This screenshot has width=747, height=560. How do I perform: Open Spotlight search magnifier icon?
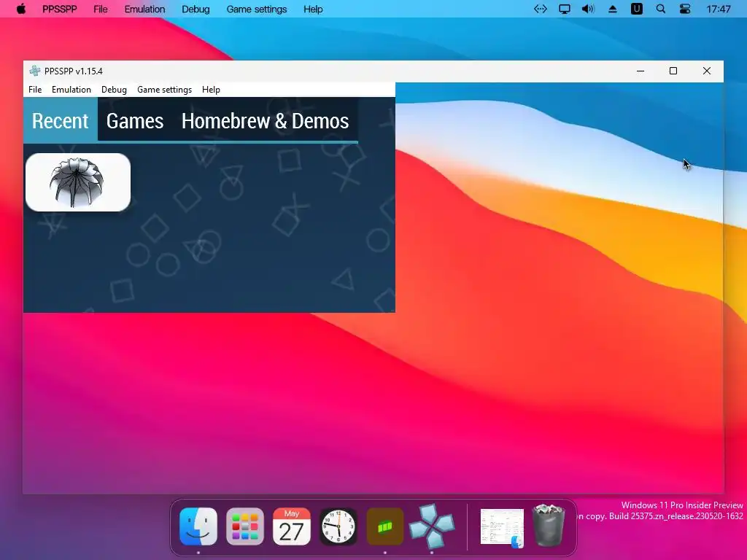click(x=661, y=9)
